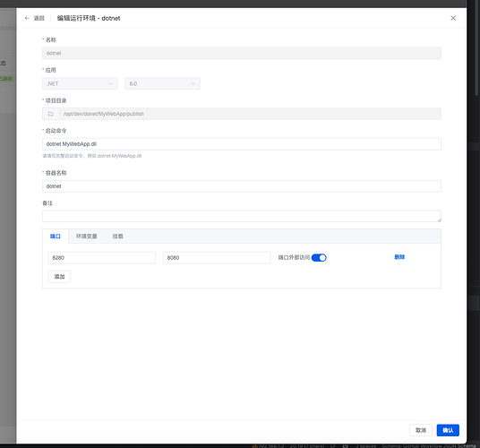480x448 pixels.
Task: Click the back arrow icon
Action: point(27,18)
